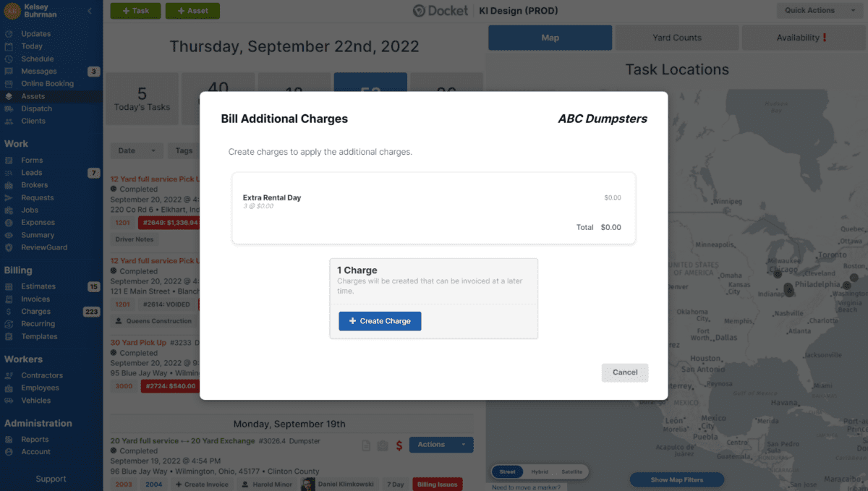Click the Messages sidebar icon
The width and height of the screenshot is (868, 491).
pos(9,71)
